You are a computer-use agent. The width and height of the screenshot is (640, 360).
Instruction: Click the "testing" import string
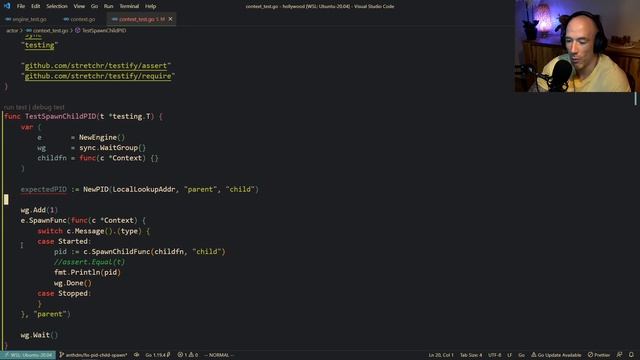[x=40, y=45]
